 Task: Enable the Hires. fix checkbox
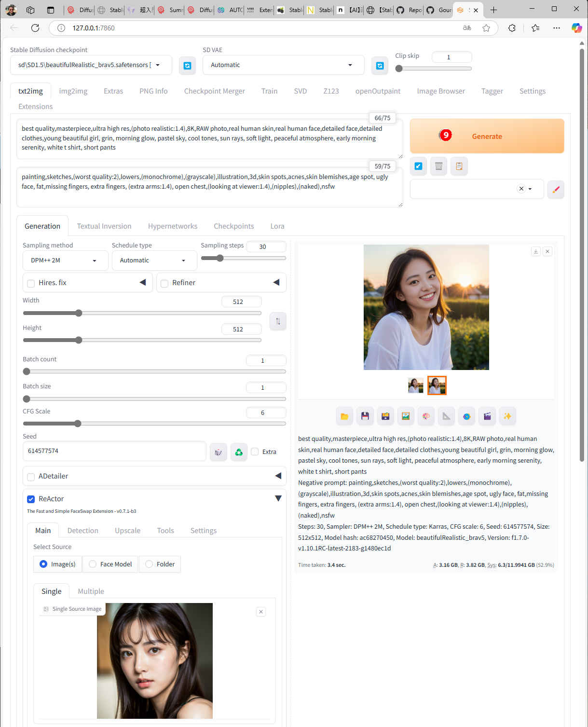31,283
